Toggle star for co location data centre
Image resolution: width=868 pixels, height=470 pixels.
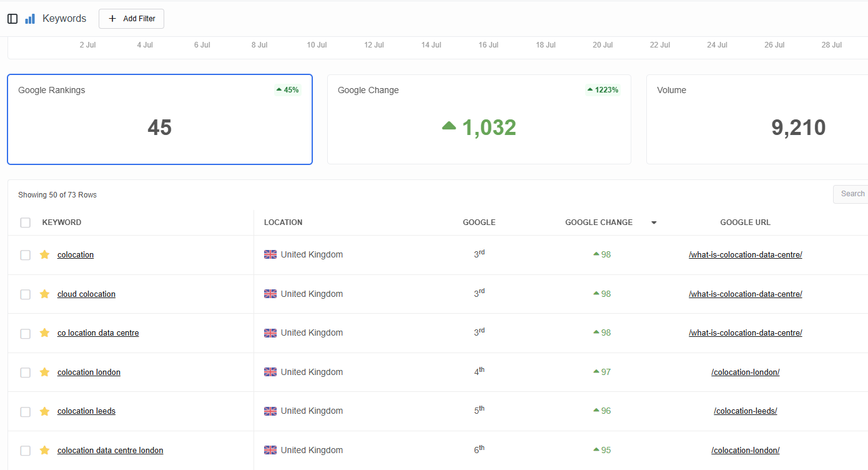click(x=44, y=332)
